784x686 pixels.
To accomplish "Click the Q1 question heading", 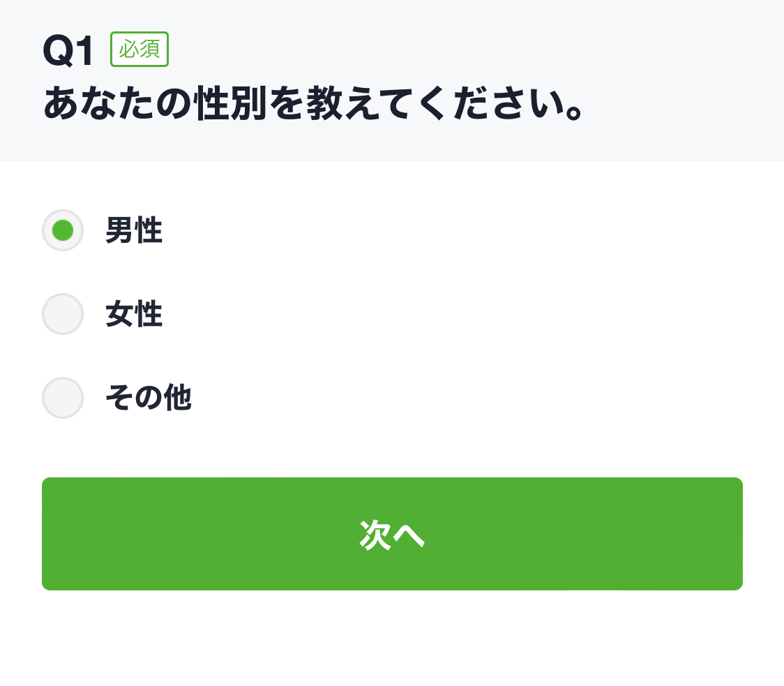I will point(67,49).
